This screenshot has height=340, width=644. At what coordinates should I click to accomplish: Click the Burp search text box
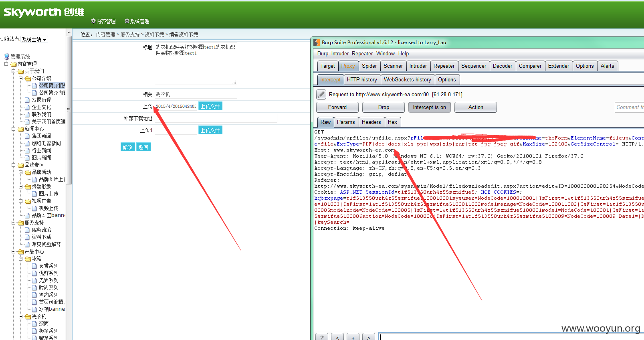point(511,337)
